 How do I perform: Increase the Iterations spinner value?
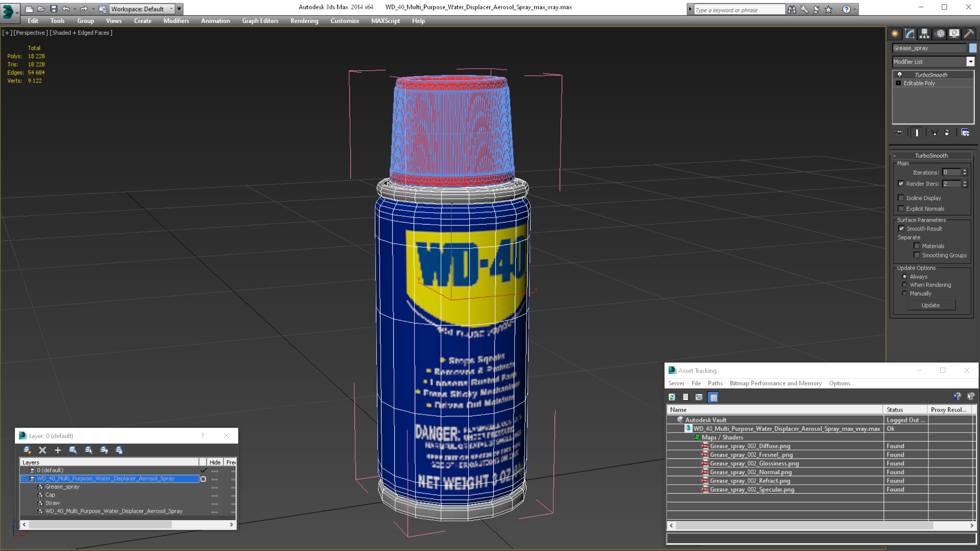(965, 170)
